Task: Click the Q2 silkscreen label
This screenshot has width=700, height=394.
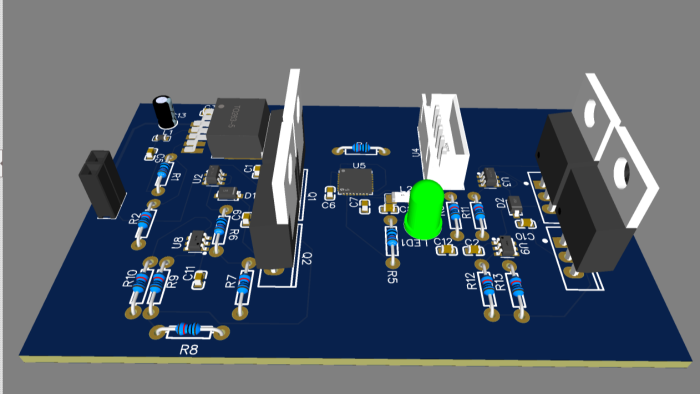Action: (307, 258)
